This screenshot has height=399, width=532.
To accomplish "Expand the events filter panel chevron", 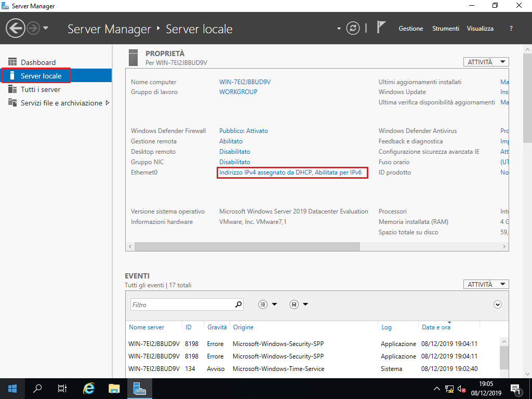I will 497,304.
